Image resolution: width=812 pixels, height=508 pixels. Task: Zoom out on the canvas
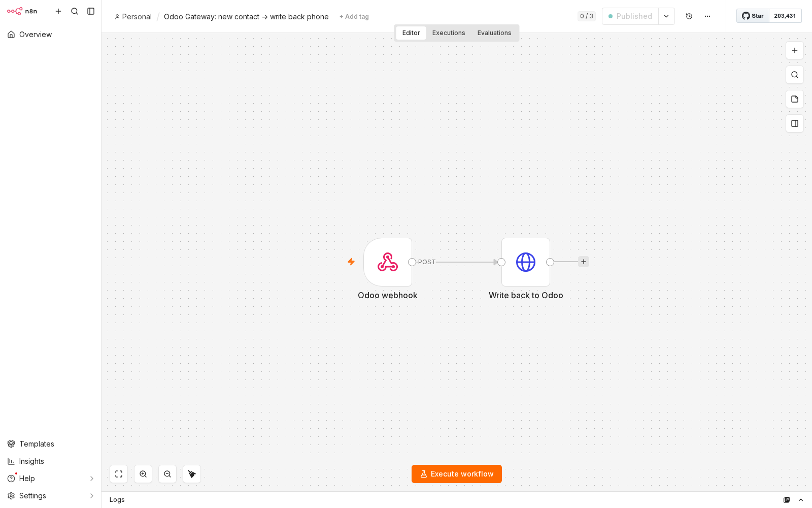tap(167, 474)
